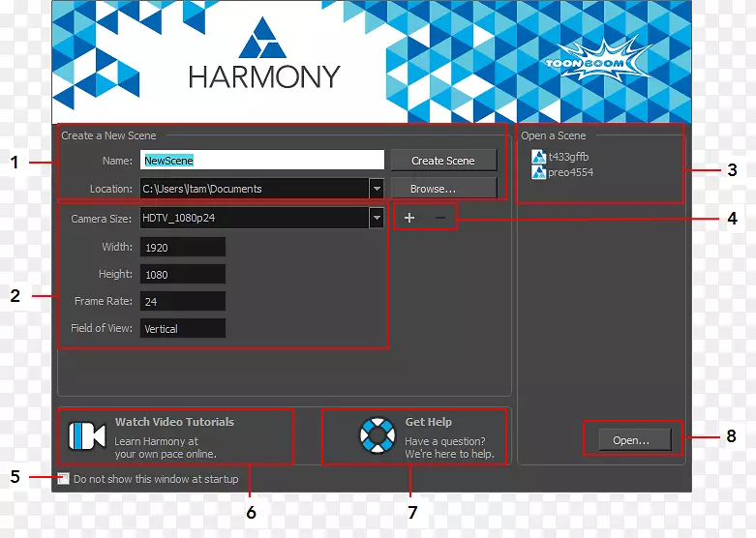Image resolution: width=756 pixels, height=538 pixels.
Task: Click the Harmony file icon beside preo4554
Action: [x=538, y=172]
